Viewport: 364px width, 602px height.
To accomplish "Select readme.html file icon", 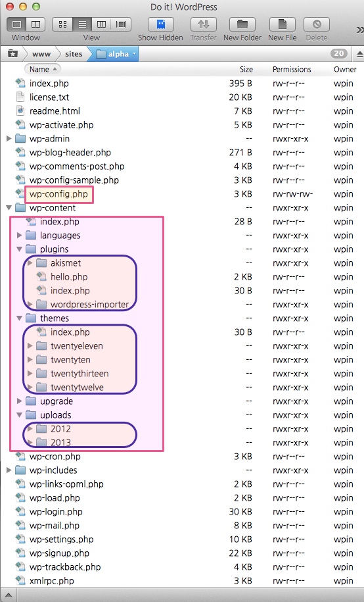I will [x=20, y=111].
